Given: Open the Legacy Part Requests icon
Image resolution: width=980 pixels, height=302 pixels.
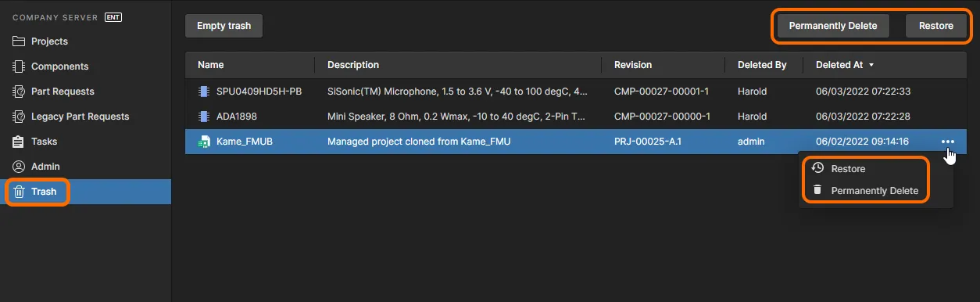Looking at the screenshot, I should [19, 117].
